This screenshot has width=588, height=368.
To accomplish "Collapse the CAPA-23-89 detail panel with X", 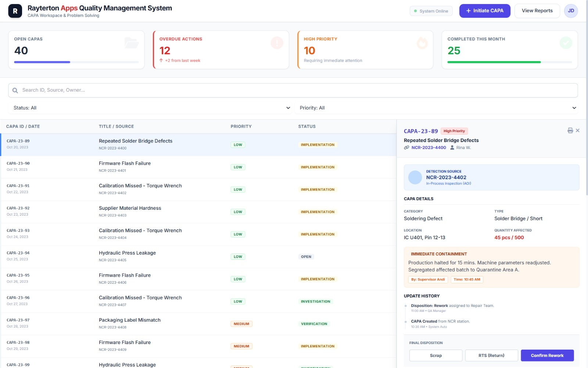I will pos(578,130).
